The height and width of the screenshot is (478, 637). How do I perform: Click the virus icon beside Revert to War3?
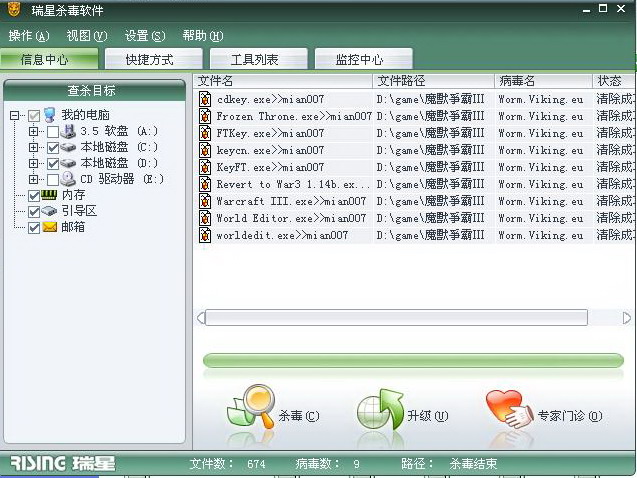click(x=205, y=184)
